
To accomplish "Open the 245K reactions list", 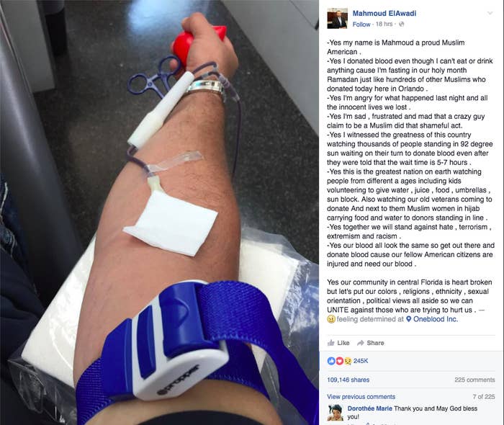I will 361,361.
